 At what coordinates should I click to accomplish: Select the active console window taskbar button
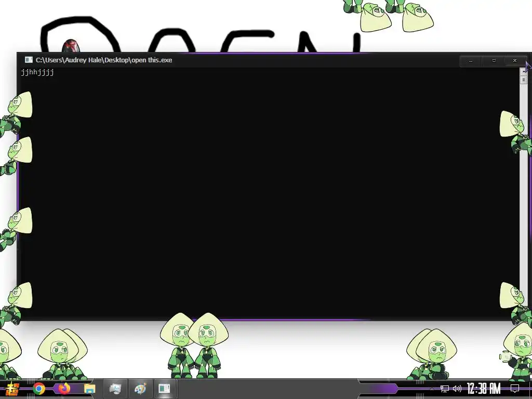[164, 389]
